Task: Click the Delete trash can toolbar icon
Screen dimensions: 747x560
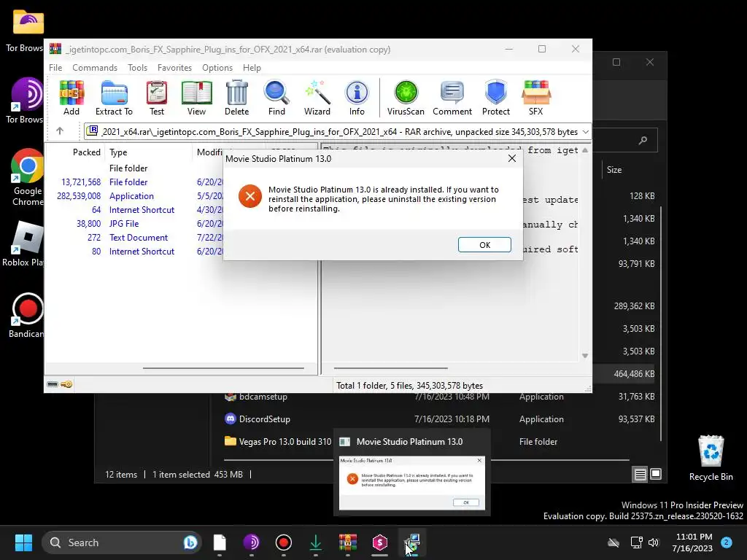Action: 237,98
